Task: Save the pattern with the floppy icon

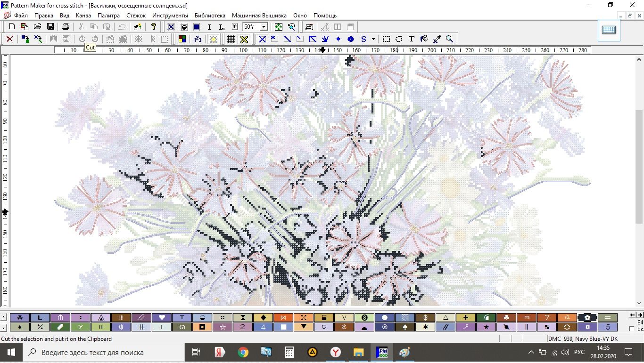Action: [x=50, y=27]
